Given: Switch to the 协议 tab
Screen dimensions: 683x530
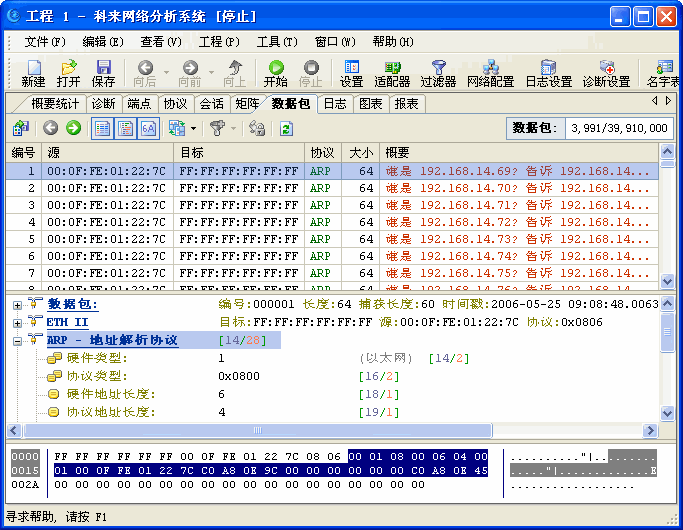Looking at the screenshot, I should [175, 104].
